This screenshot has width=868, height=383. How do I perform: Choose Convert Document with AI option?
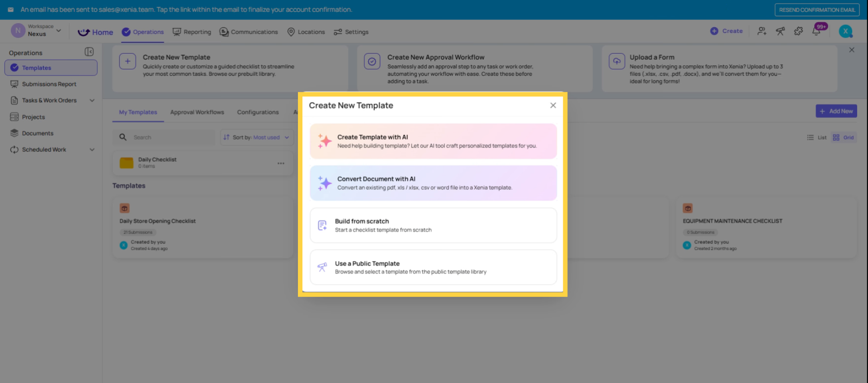[x=433, y=183]
